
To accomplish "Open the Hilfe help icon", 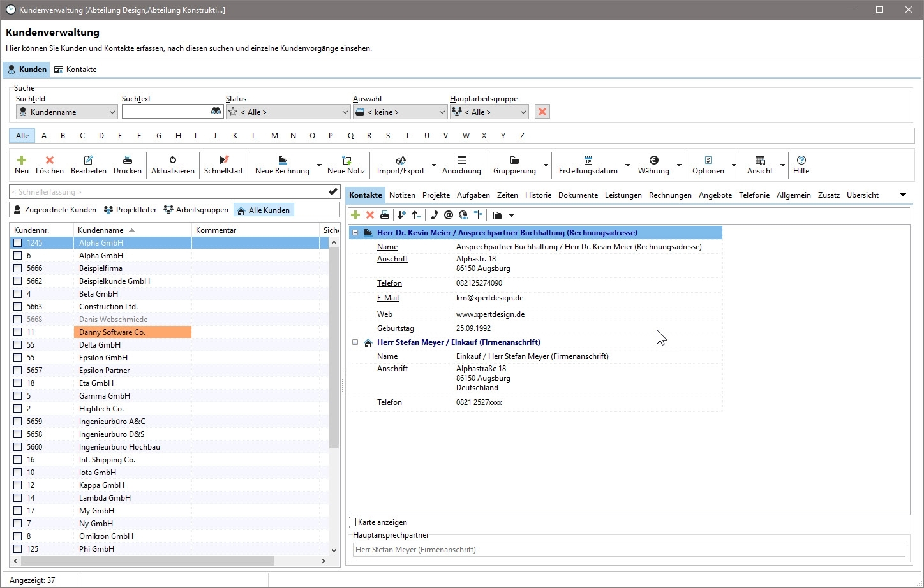I will coord(801,160).
